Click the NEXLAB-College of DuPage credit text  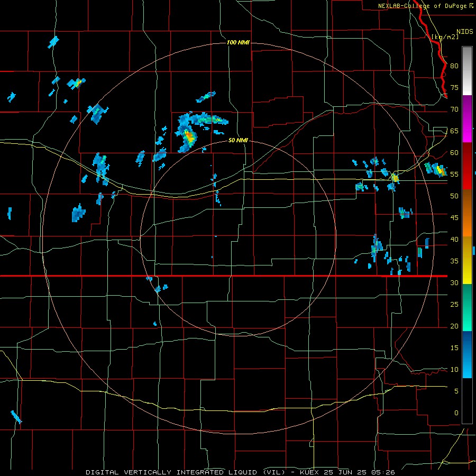click(422, 6)
